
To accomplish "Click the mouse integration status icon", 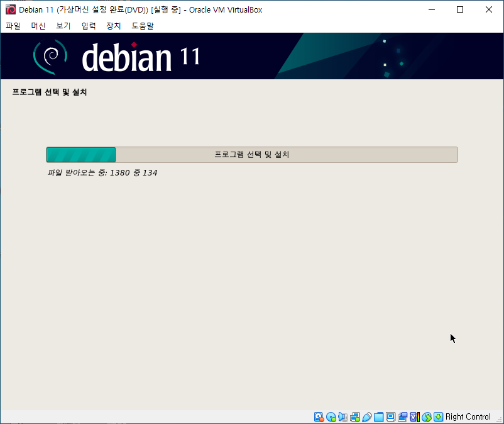I will click(x=427, y=417).
